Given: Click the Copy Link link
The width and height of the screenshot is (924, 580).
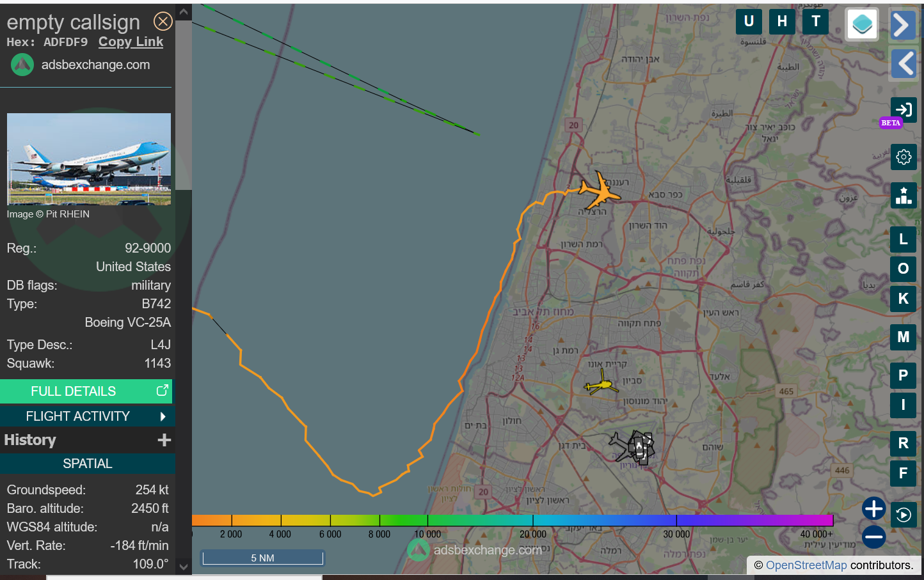Looking at the screenshot, I should [x=131, y=42].
